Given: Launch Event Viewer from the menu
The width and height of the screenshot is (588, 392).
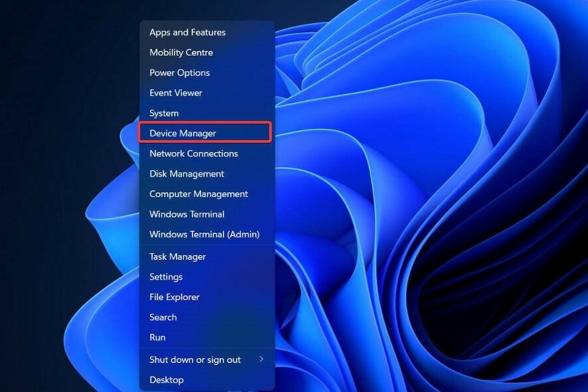Looking at the screenshot, I should point(176,93).
